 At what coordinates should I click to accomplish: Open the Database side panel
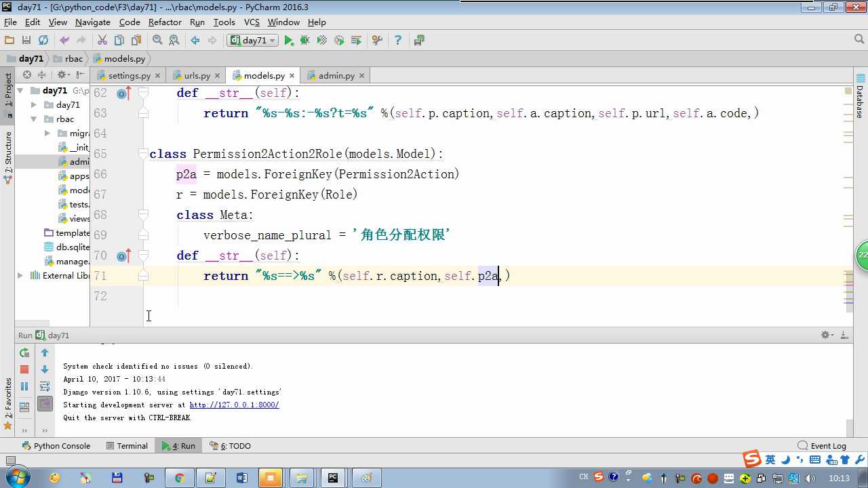[860, 96]
